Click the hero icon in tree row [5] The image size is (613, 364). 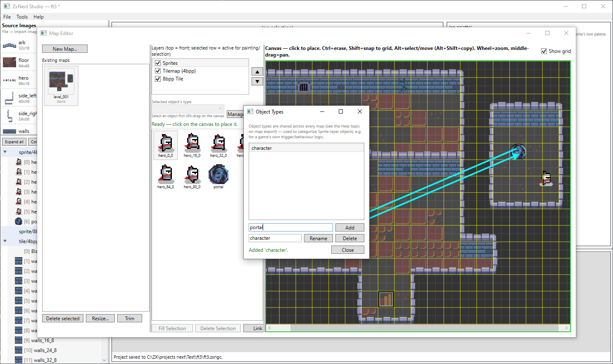(x=19, y=212)
